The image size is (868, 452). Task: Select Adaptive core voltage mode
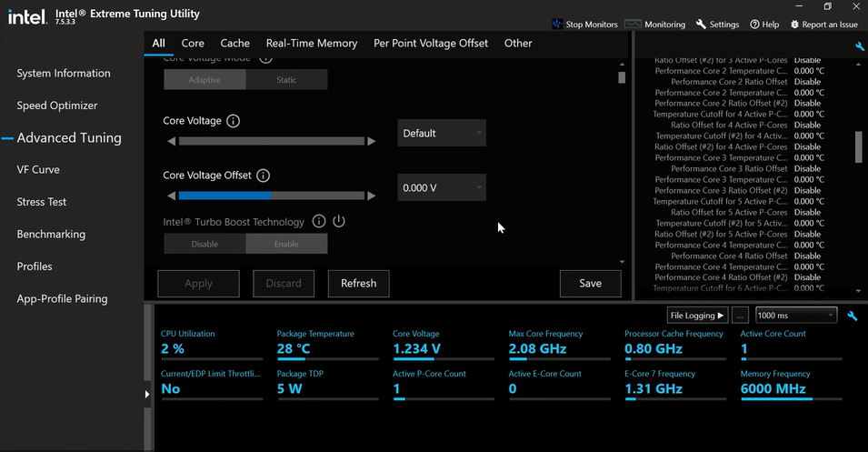tap(205, 80)
